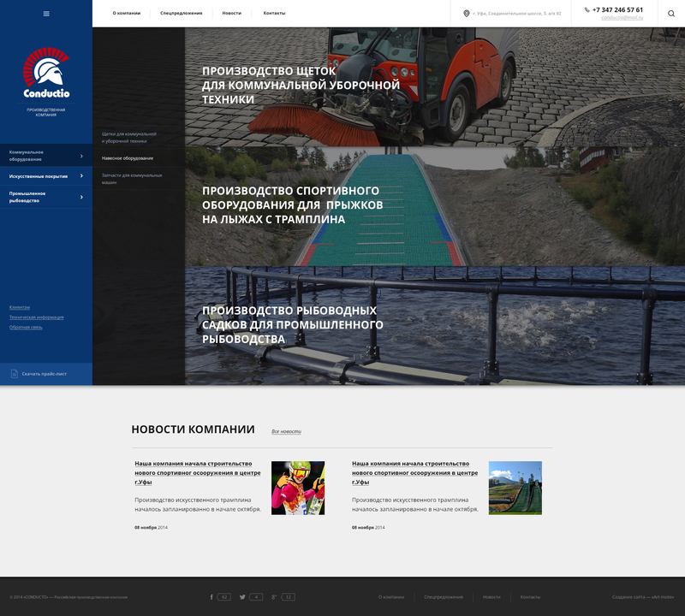
Task: Click the location pin icon
Action: pyautogui.click(x=466, y=14)
